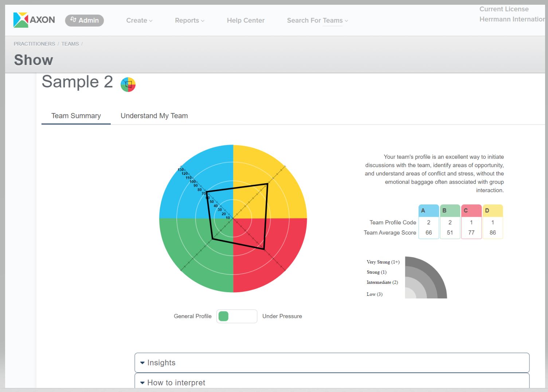Open the Reports dropdown menu
The image size is (548, 392).
pyautogui.click(x=189, y=20)
